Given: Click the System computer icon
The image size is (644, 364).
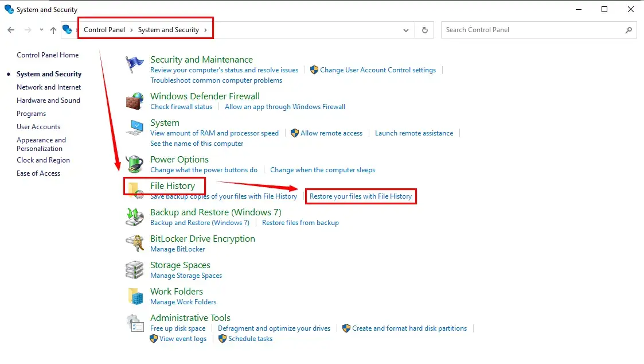Looking at the screenshot, I should [135, 127].
